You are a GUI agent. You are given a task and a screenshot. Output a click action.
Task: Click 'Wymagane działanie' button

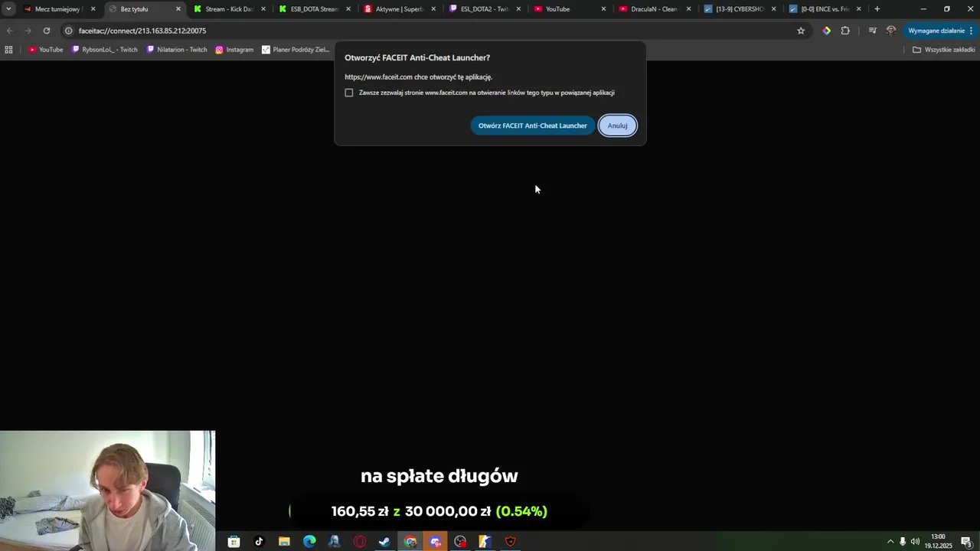pos(940,31)
